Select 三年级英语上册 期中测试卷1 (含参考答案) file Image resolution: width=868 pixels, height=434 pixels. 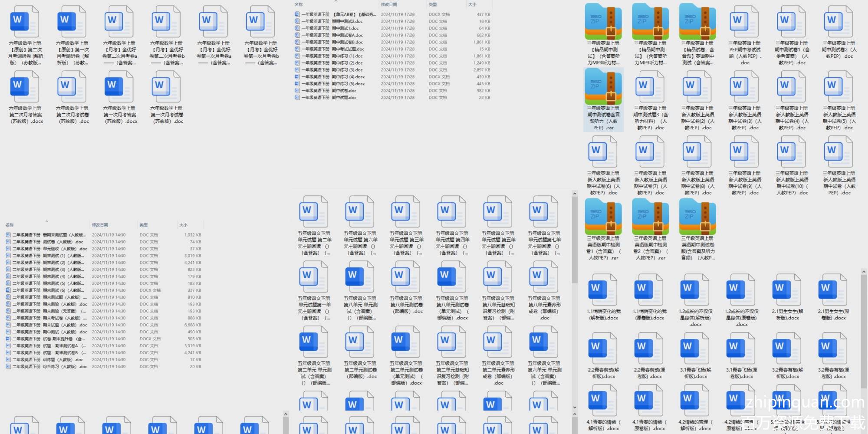(x=792, y=22)
